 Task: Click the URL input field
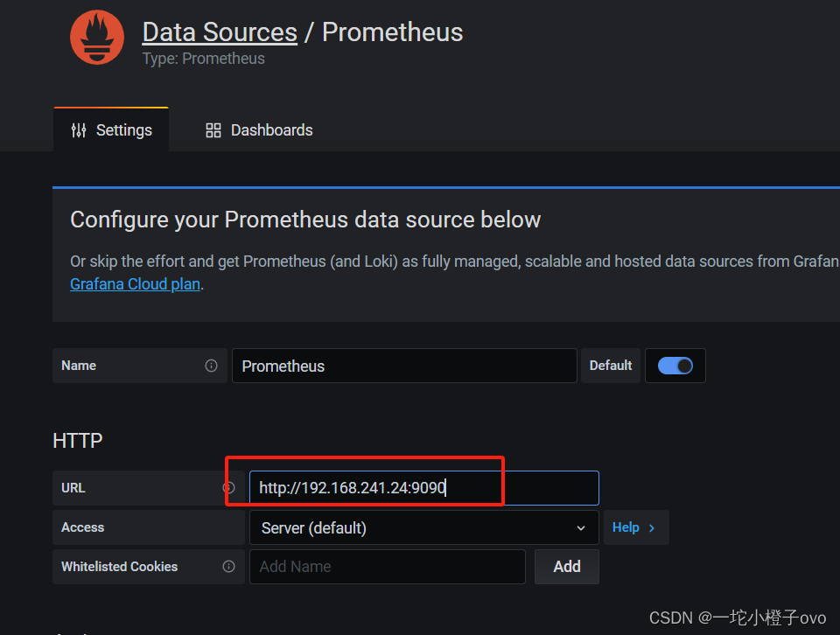tap(423, 488)
